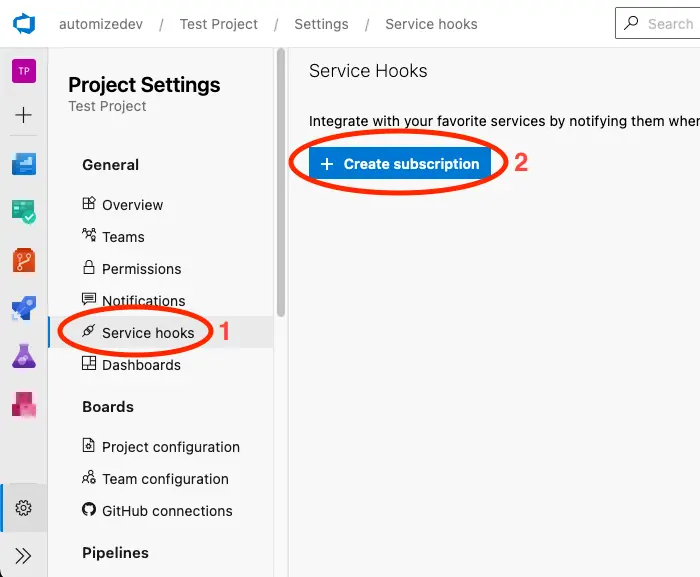The width and height of the screenshot is (700, 577).
Task: Open the Overview hub icon in sidebar
Action: (x=24, y=164)
